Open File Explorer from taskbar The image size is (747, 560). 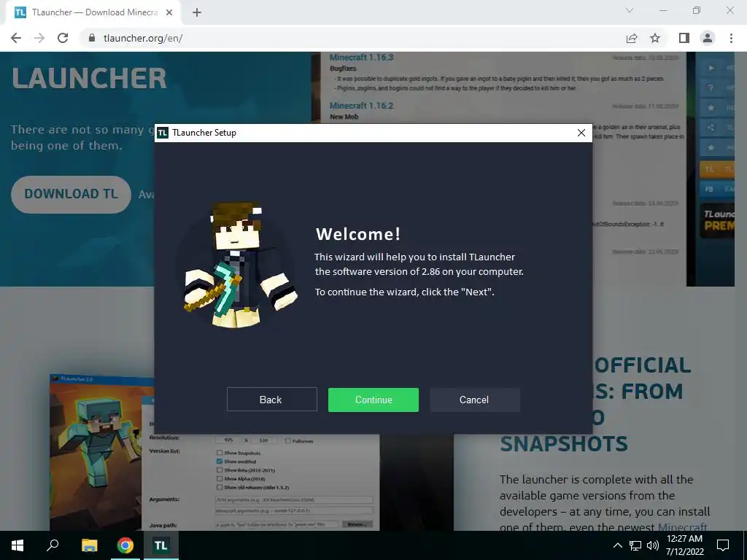click(89, 545)
